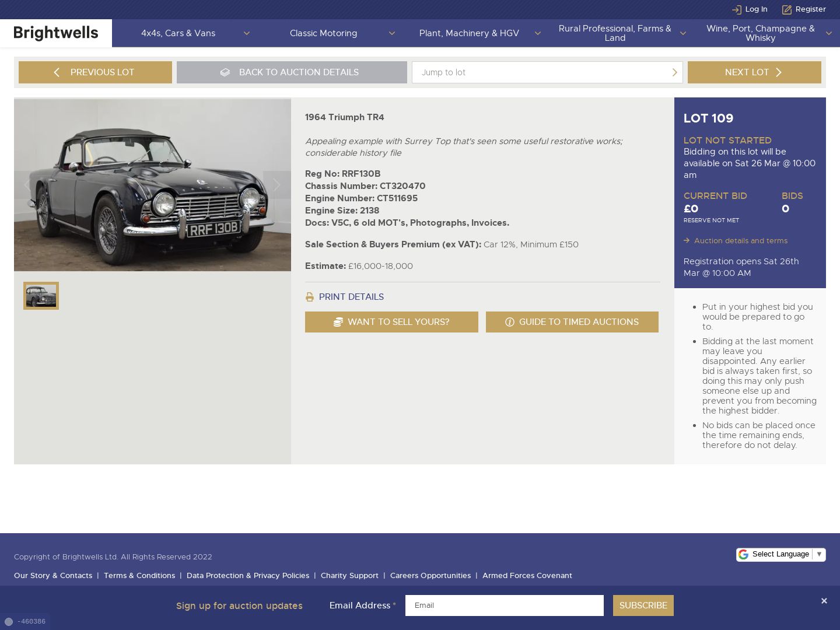
Task: Open Terms & Conditions link
Action: pyautogui.click(x=139, y=576)
